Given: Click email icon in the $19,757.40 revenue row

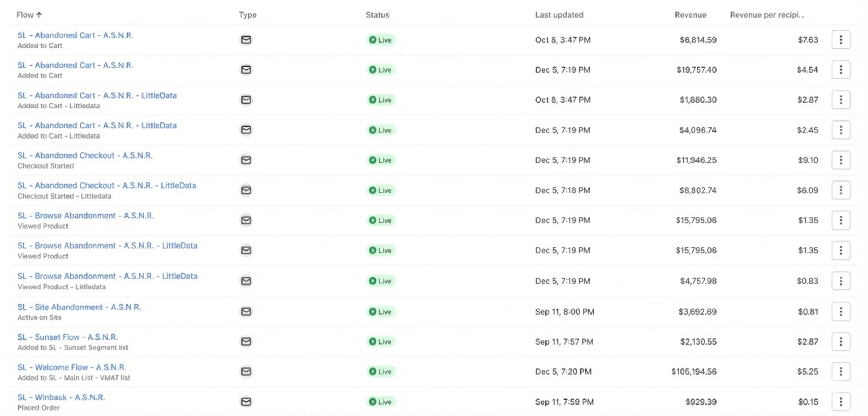Looking at the screenshot, I should (x=246, y=70).
